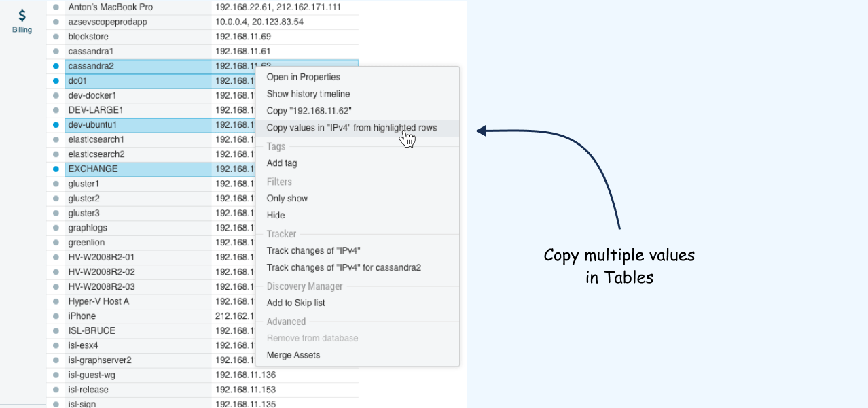Click the status dot beside blockstore
Screen dimensions: 868x408
click(56, 37)
